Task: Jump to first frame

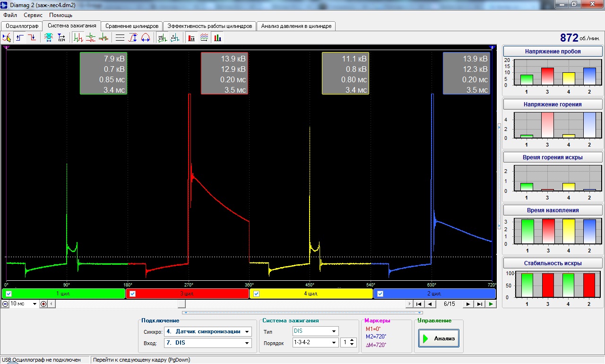Action: pos(419,304)
